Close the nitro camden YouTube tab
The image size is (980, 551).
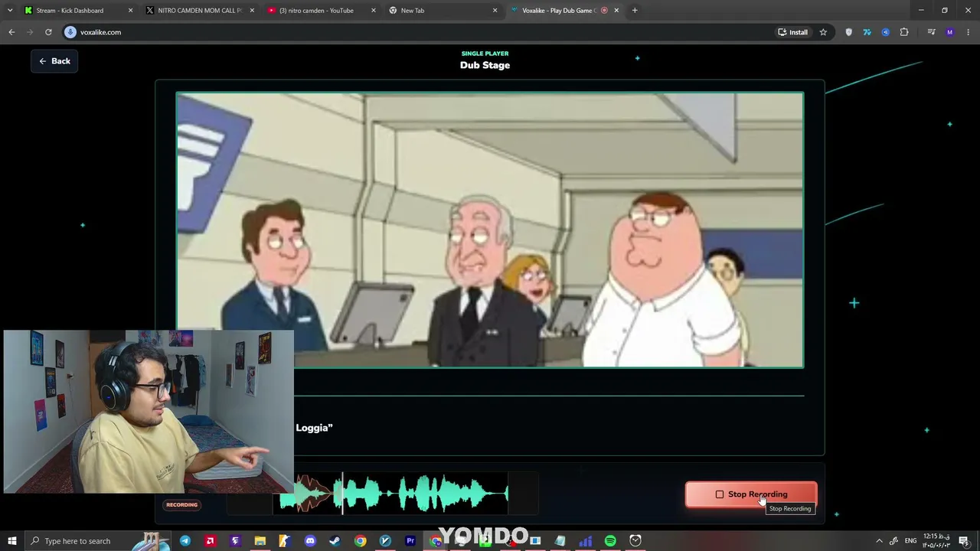pyautogui.click(x=374, y=11)
